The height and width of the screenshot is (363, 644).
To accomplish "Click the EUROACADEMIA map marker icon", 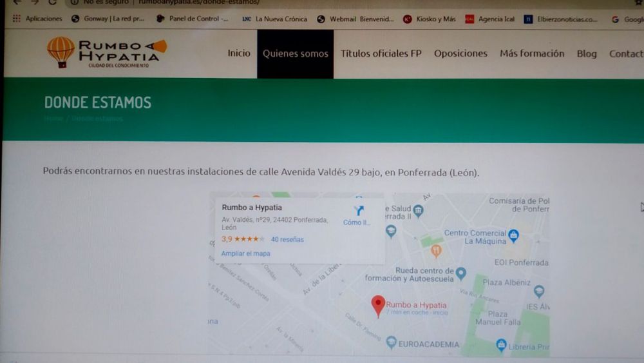I will click(391, 342).
